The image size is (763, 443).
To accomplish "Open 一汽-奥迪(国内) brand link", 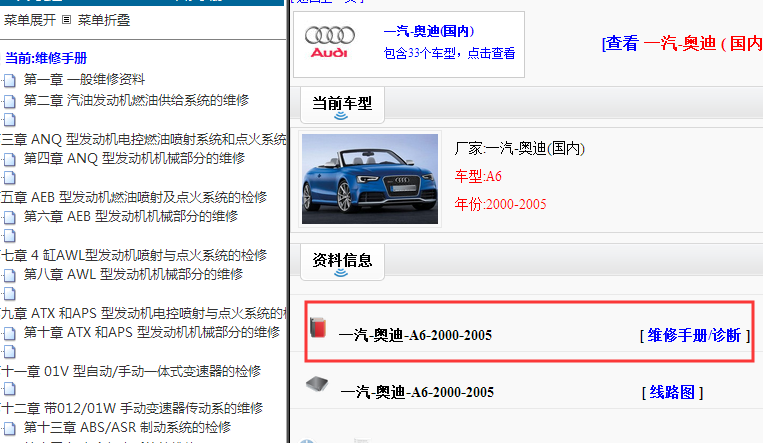I will (x=429, y=31).
